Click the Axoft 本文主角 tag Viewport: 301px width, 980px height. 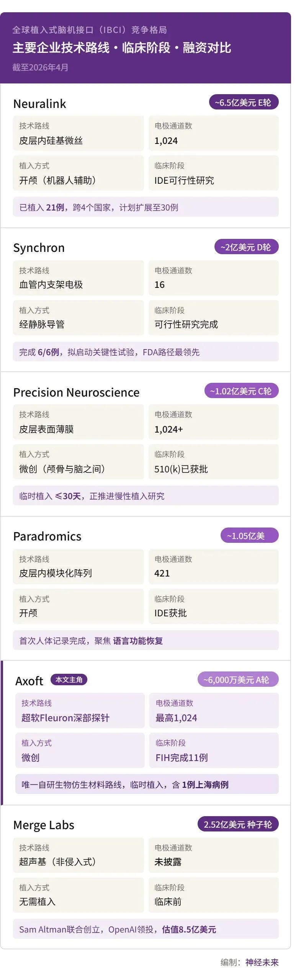click(x=69, y=680)
